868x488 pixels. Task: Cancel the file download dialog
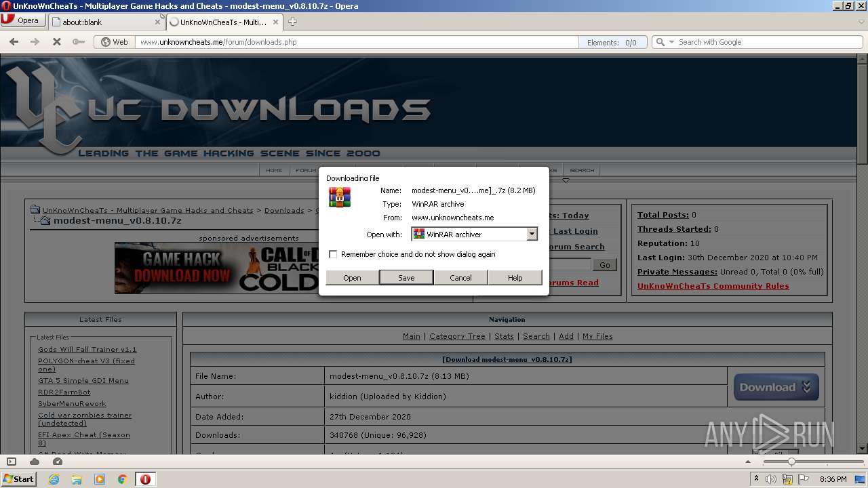(460, 278)
